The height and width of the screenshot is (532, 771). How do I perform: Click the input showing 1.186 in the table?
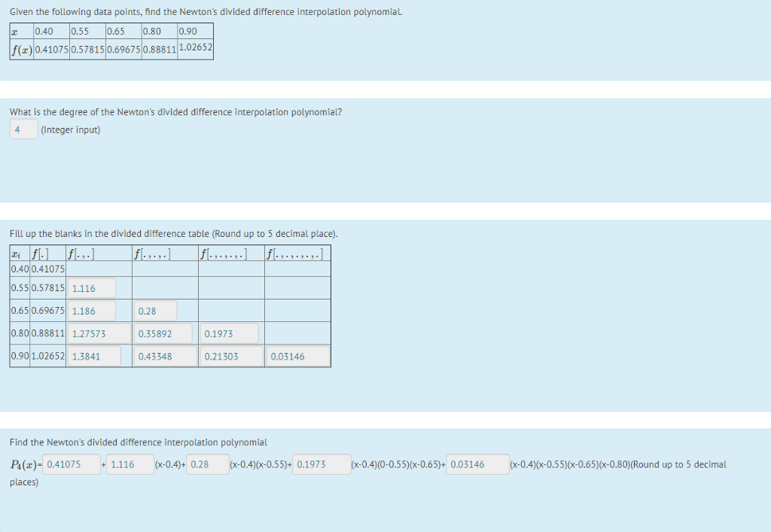pyautogui.click(x=93, y=311)
